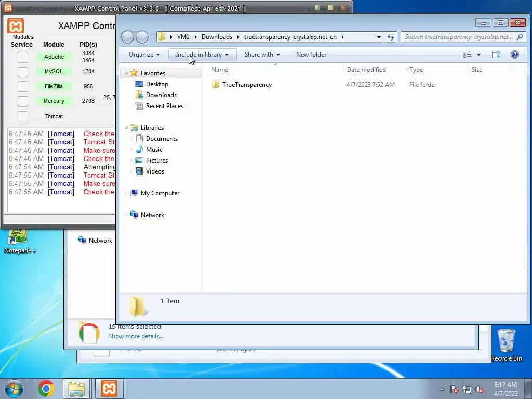The height and width of the screenshot is (399, 532).
Task: Click the Explorer Back navigation button
Action: pyautogui.click(x=128, y=37)
